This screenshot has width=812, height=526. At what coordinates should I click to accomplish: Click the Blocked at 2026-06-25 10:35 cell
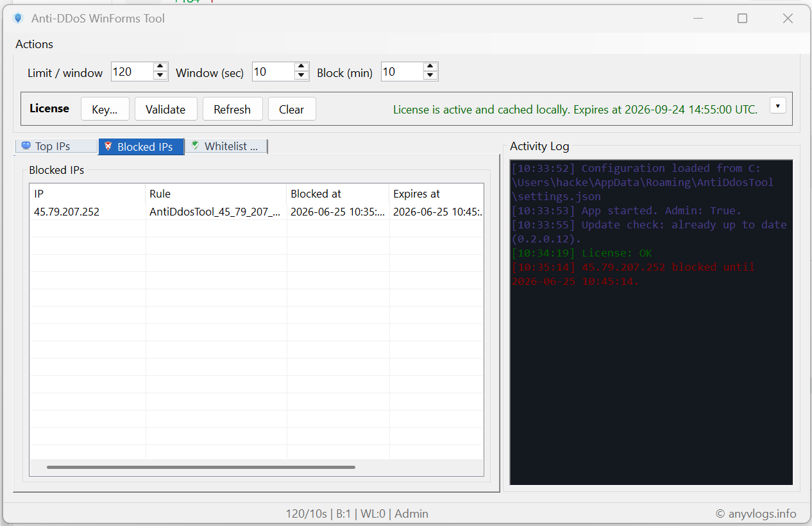pos(338,212)
